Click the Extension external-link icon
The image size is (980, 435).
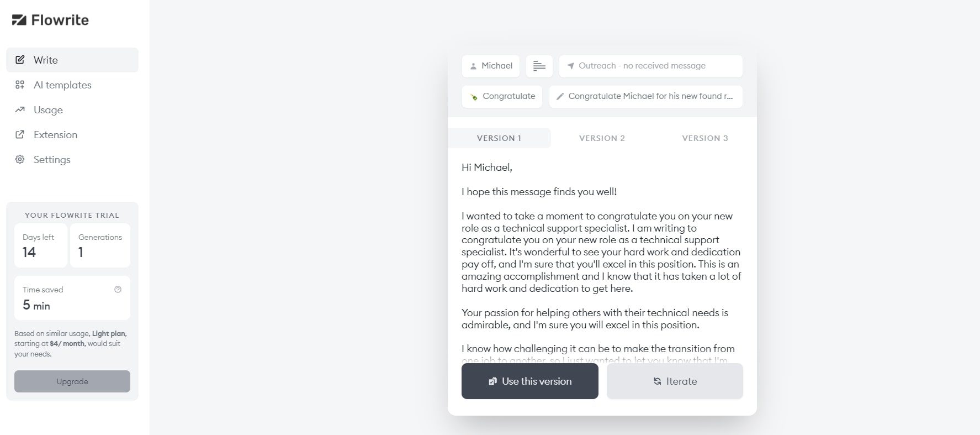point(20,134)
